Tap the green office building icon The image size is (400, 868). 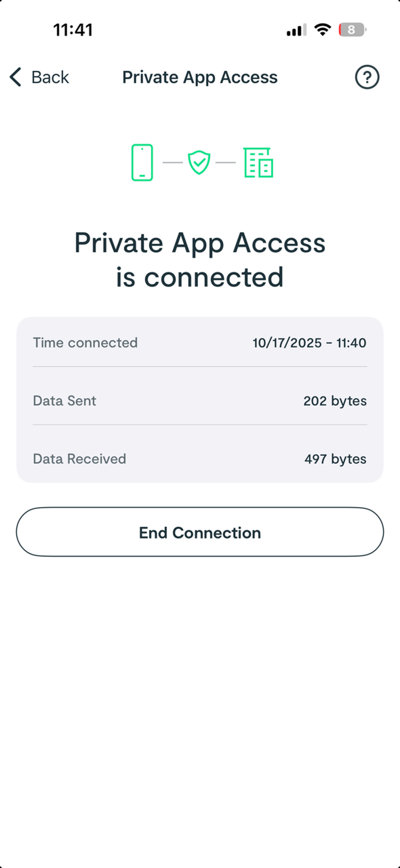258,162
